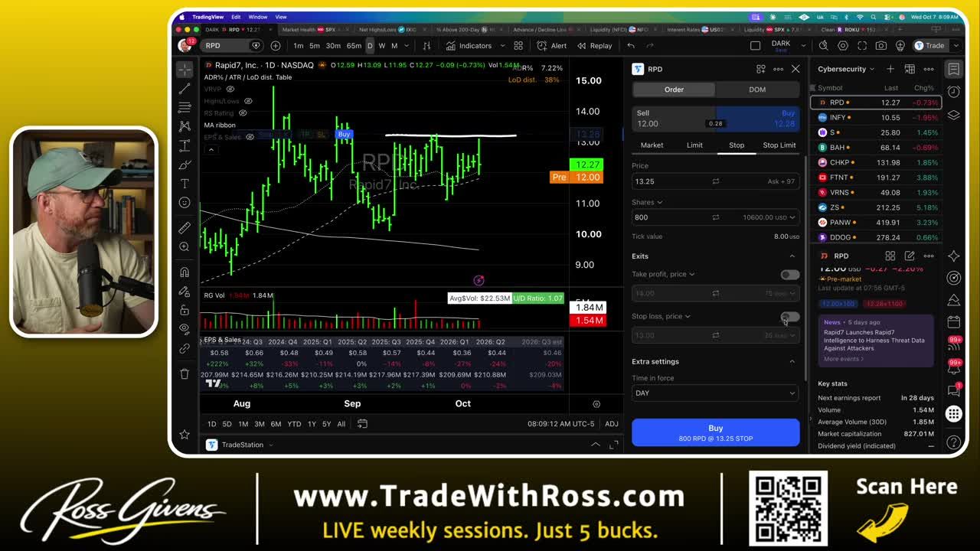
Task: Open the Edit menu in the menu bar
Action: [236, 17]
